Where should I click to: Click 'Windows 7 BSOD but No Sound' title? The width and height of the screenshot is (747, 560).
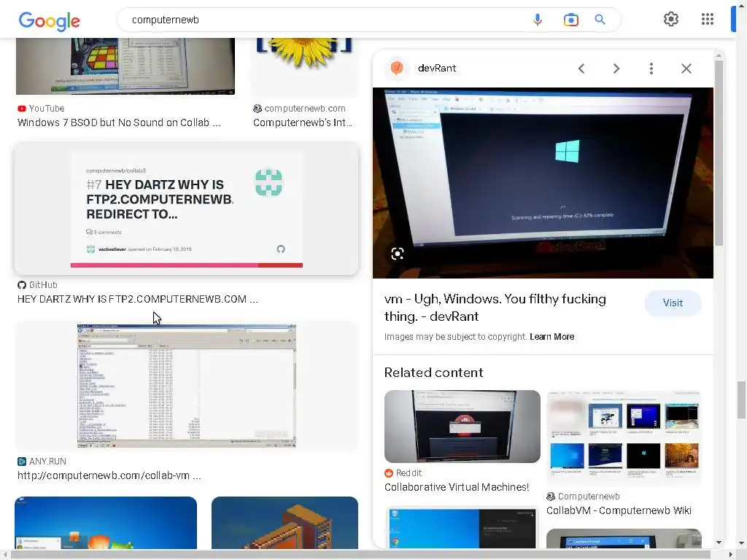[119, 122]
